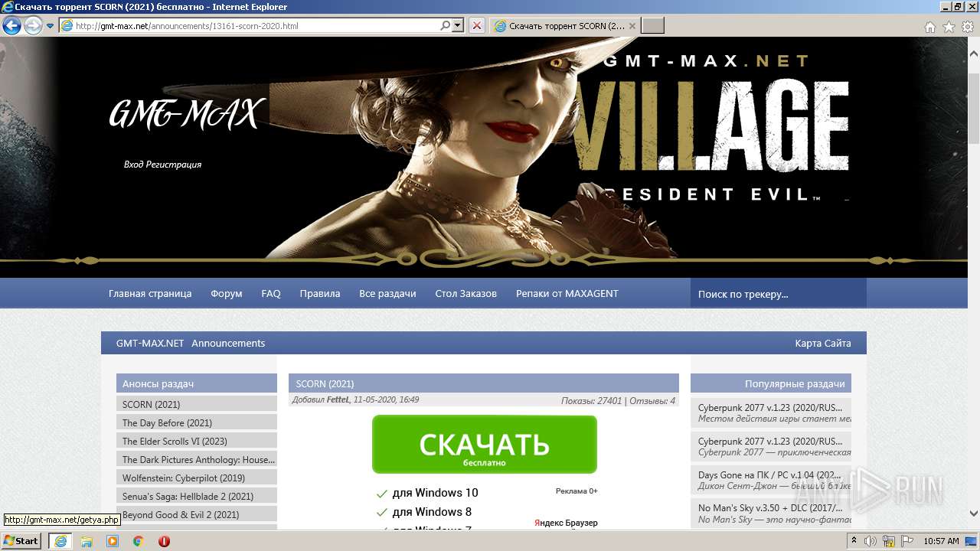This screenshot has height=551, width=980.
Task: Go forward with the browser Forward arrow
Action: [33, 26]
